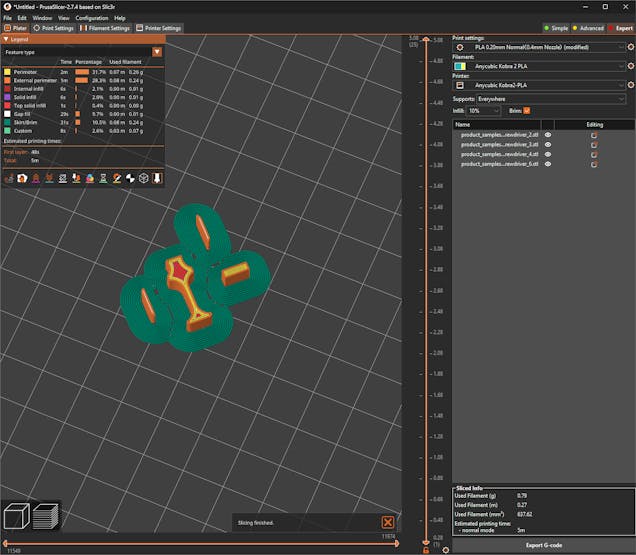Select Expert mode

point(618,28)
